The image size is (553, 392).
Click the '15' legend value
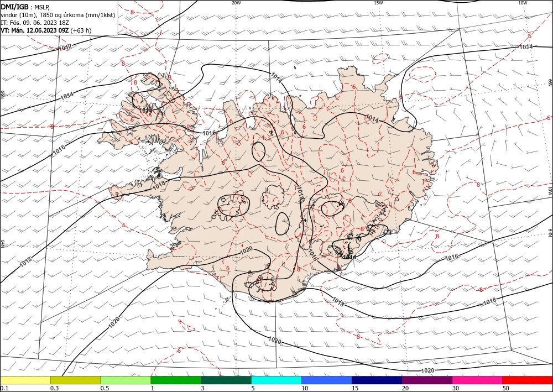355,388
